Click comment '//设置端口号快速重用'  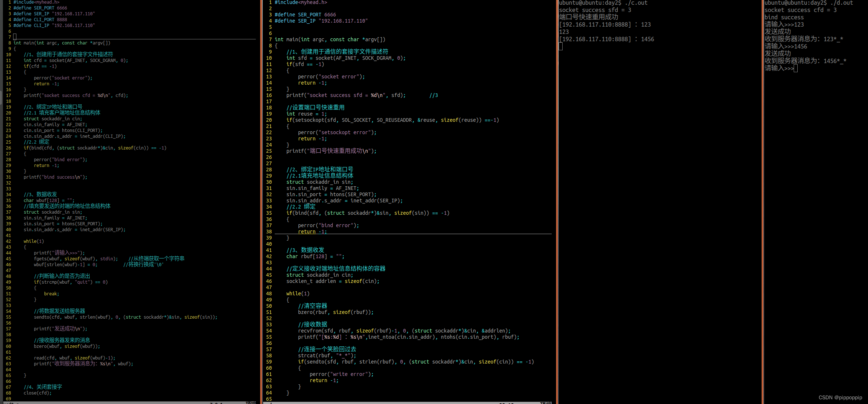pos(315,108)
